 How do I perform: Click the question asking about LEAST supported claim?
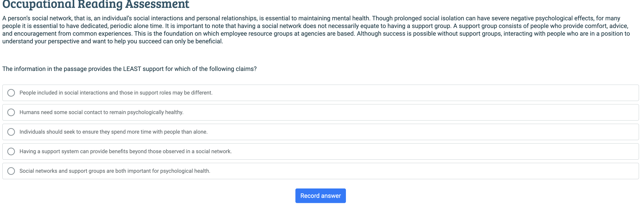tap(130, 69)
